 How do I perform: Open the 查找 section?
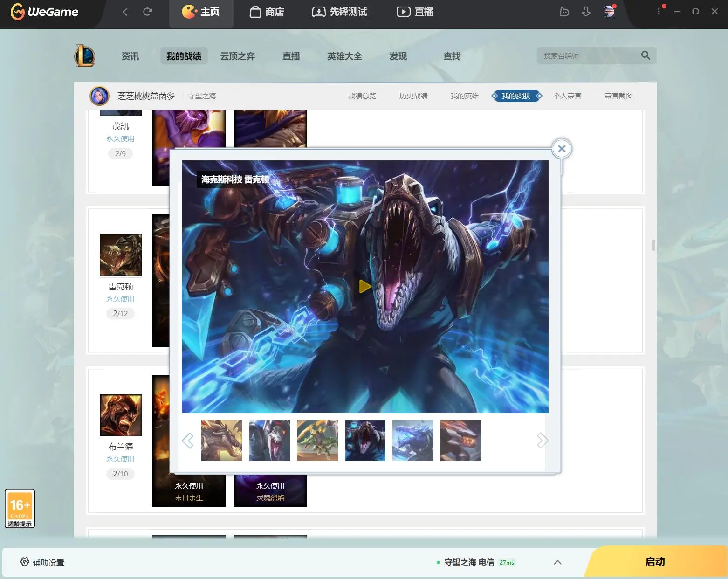pos(452,56)
